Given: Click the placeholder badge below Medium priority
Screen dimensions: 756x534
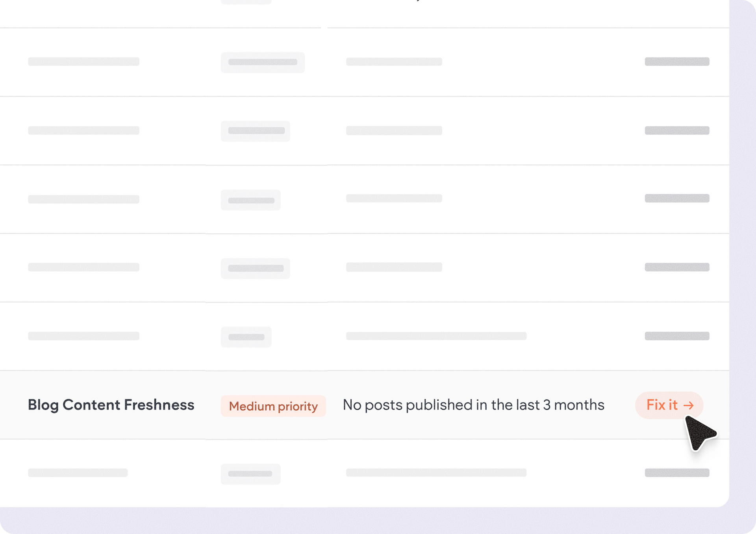Looking at the screenshot, I should 250,474.
